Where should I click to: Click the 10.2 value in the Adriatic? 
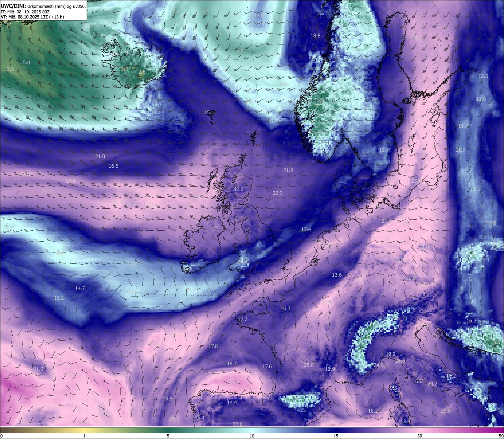tap(451, 376)
